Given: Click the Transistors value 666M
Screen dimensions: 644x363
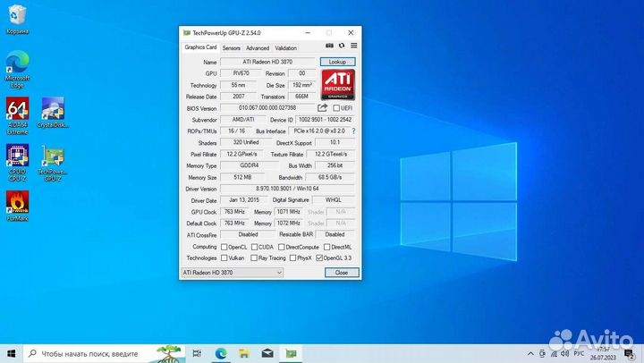Looking at the screenshot, I should pos(302,97).
